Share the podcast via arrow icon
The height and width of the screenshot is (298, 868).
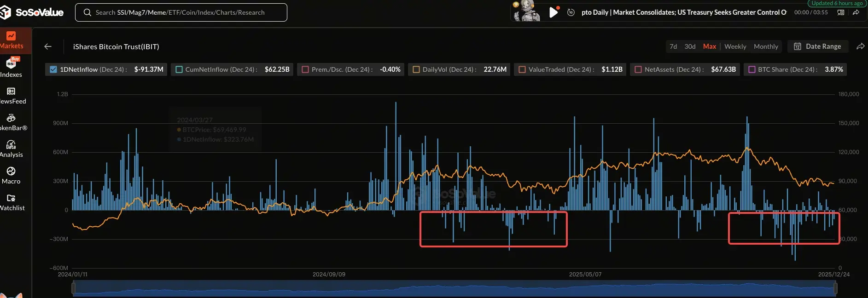click(856, 12)
